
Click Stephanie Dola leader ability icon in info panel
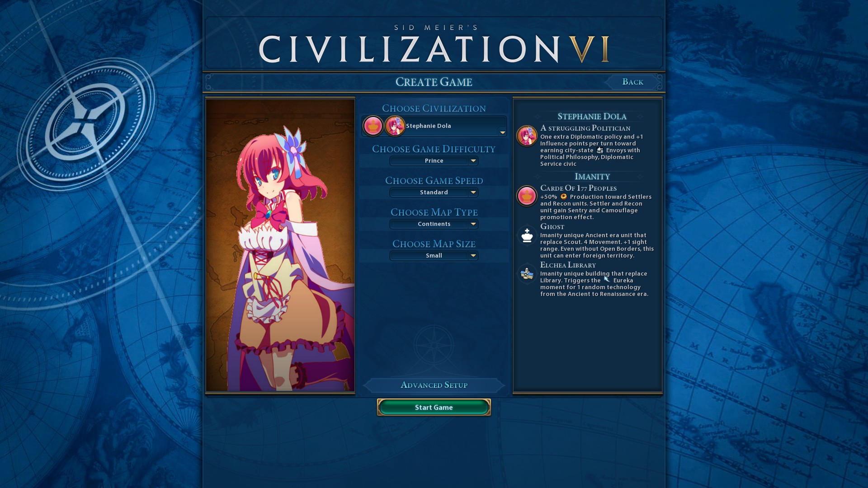527,136
